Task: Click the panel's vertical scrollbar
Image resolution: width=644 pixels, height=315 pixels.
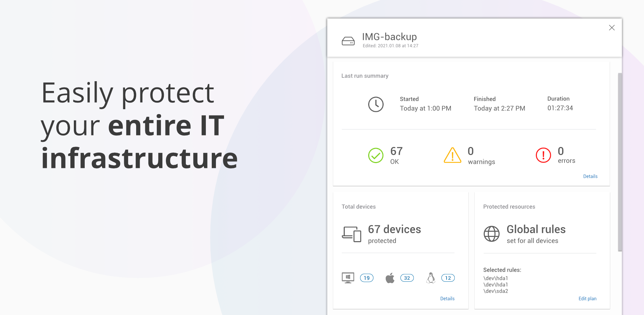Action: tap(620, 161)
